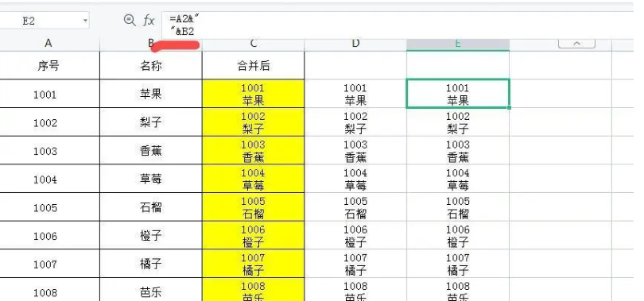Click the fx insert function icon

coord(149,21)
